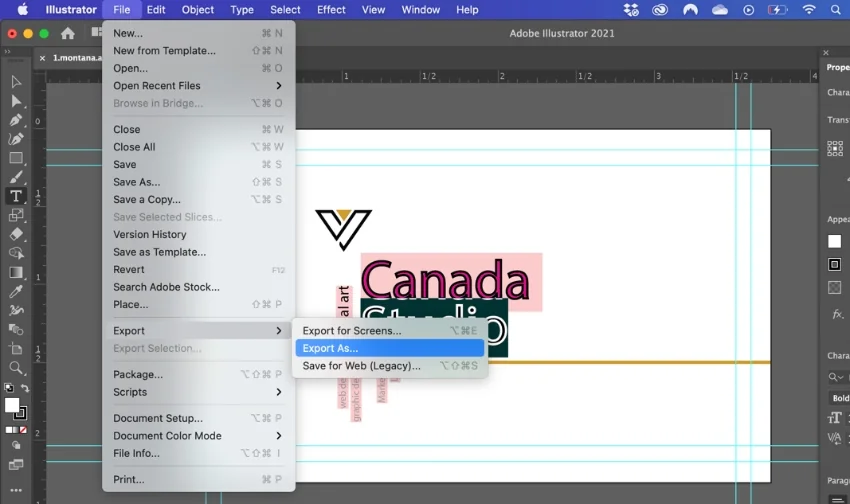Image resolution: width=850 pixels, height=504 pixels.
Task: Choose File Info... menu item
Action: coord(198,453)
